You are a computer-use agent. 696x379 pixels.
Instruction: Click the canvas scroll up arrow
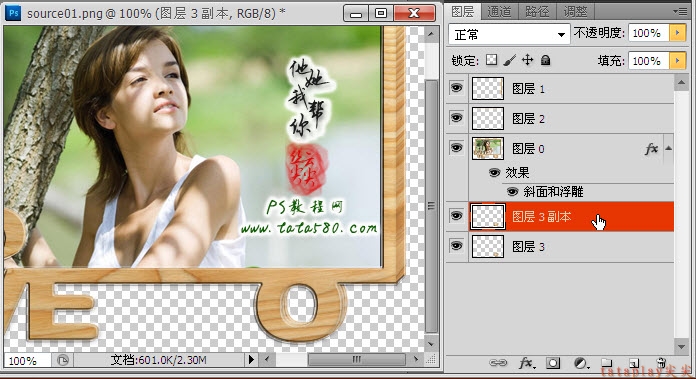point(431,34)
